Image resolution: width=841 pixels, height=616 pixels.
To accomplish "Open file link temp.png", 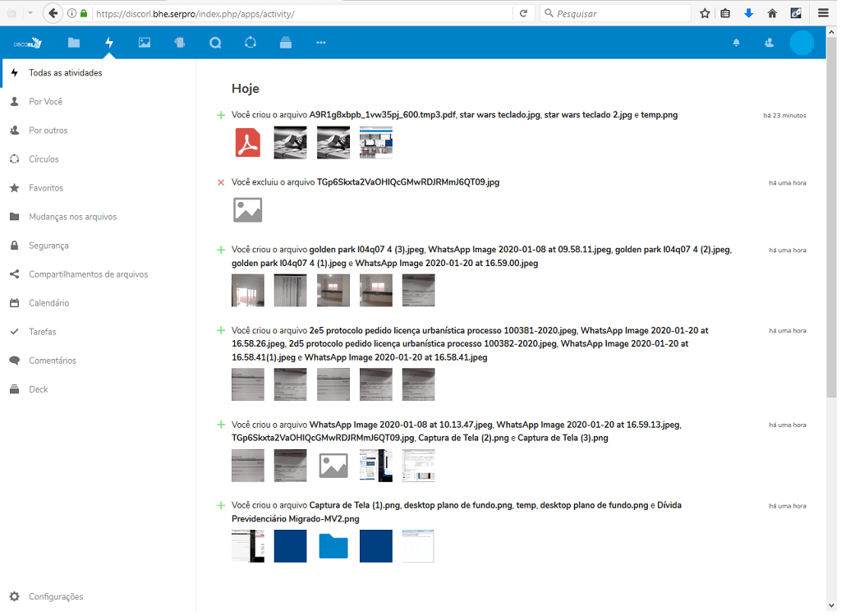I will [659, 115].
